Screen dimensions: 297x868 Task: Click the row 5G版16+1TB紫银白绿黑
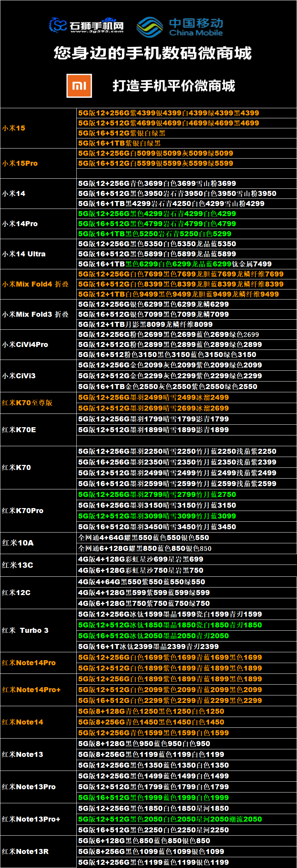pos(186,143)
